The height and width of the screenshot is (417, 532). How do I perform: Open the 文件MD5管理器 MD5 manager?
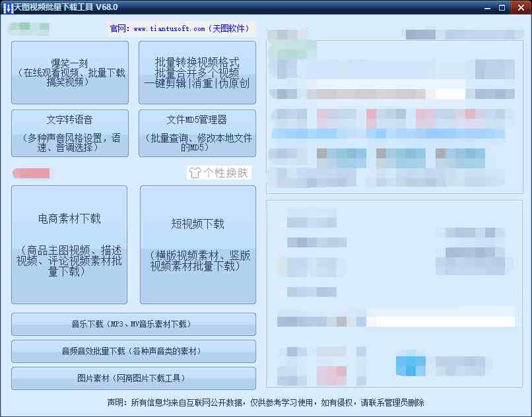[197, 133]
